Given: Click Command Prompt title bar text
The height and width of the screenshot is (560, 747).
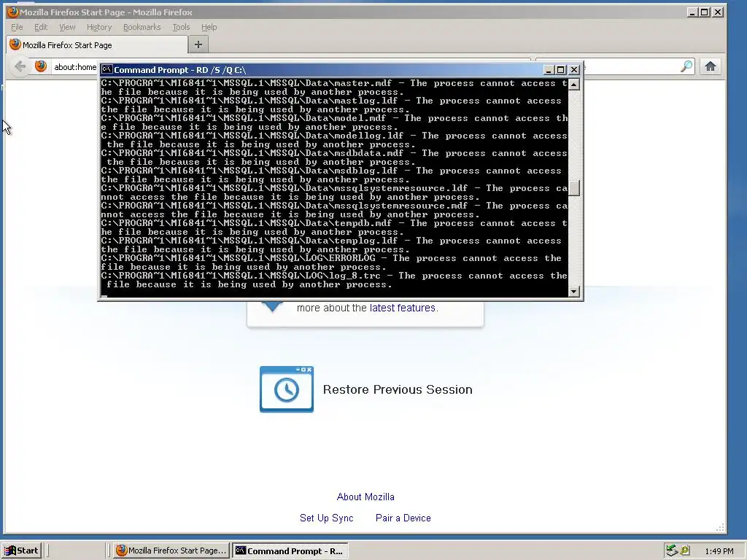Looking at the screenshot, I should [x=180, y=70].
